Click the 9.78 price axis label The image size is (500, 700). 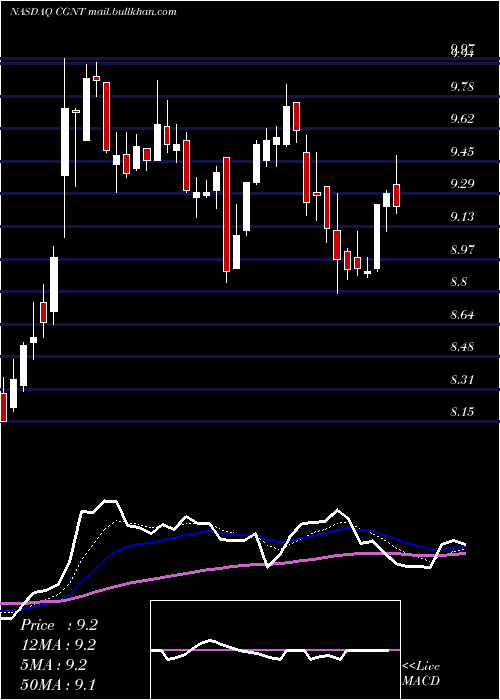462,87
